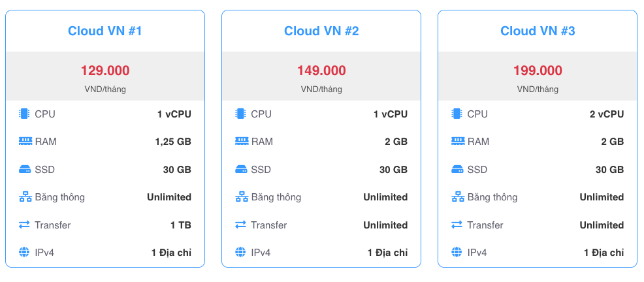This screenshot has width=644, height=282.
Task: Click the 1 vCPU value in Cloud VN #2
Action: (x=391, y=114)
